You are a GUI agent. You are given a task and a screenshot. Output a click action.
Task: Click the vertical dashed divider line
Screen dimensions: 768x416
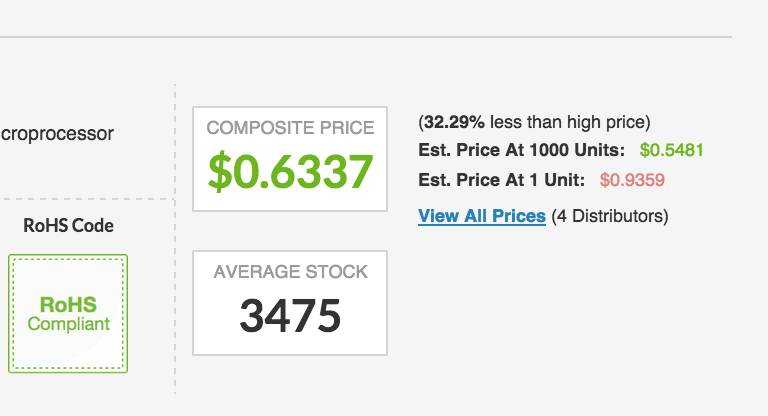pos(175,239)
